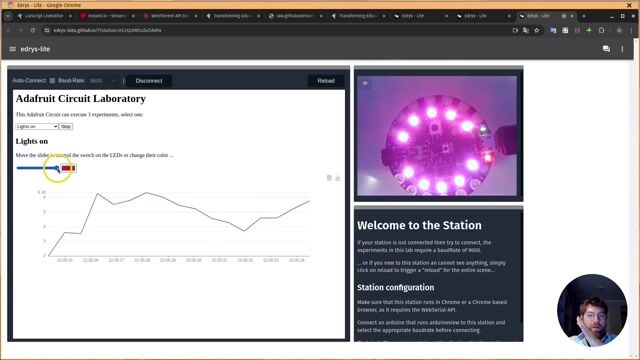Image resolution: width=640 pixels, height=360 pixels.
Task: Click the Adafruit camera video feed
Action: pyautogui.click(x=437, y=136)
